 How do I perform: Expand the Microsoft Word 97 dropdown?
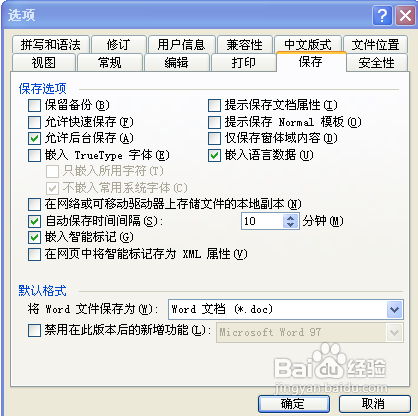[395, 332]
